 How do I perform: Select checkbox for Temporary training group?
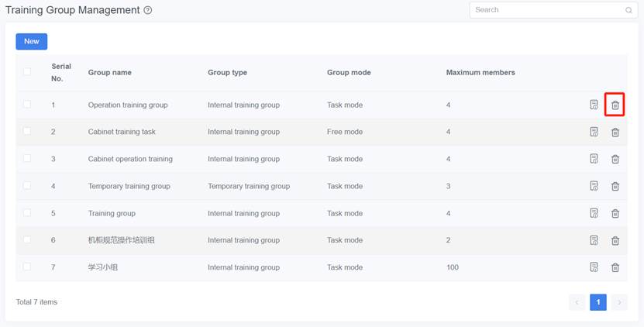coord(27,186)
